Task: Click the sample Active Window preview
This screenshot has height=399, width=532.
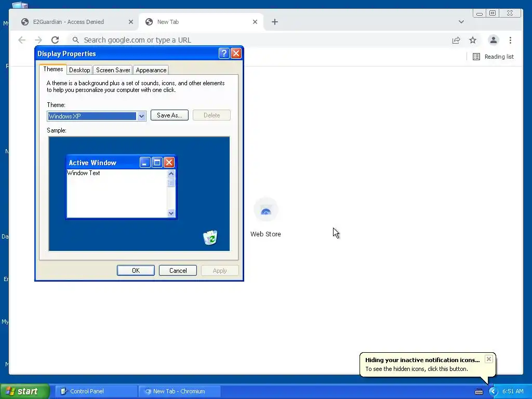Action: (121, 187)
